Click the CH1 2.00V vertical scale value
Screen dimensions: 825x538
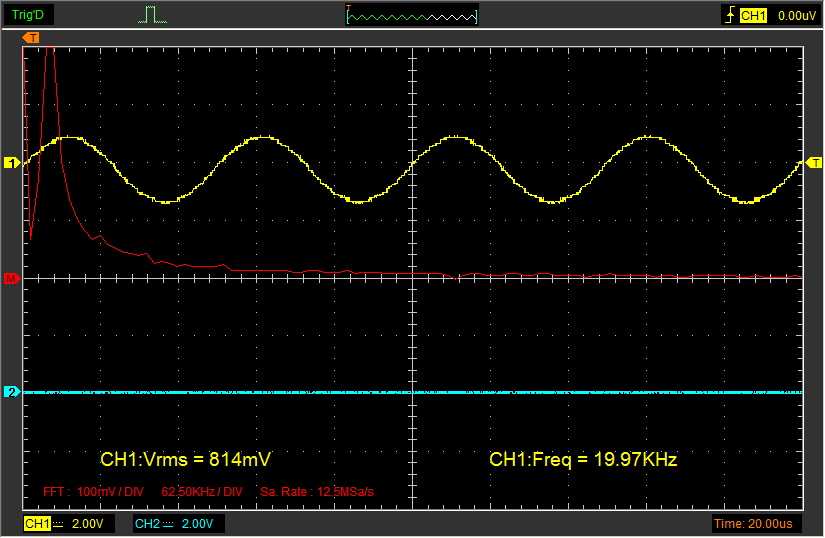click(87, 524)
